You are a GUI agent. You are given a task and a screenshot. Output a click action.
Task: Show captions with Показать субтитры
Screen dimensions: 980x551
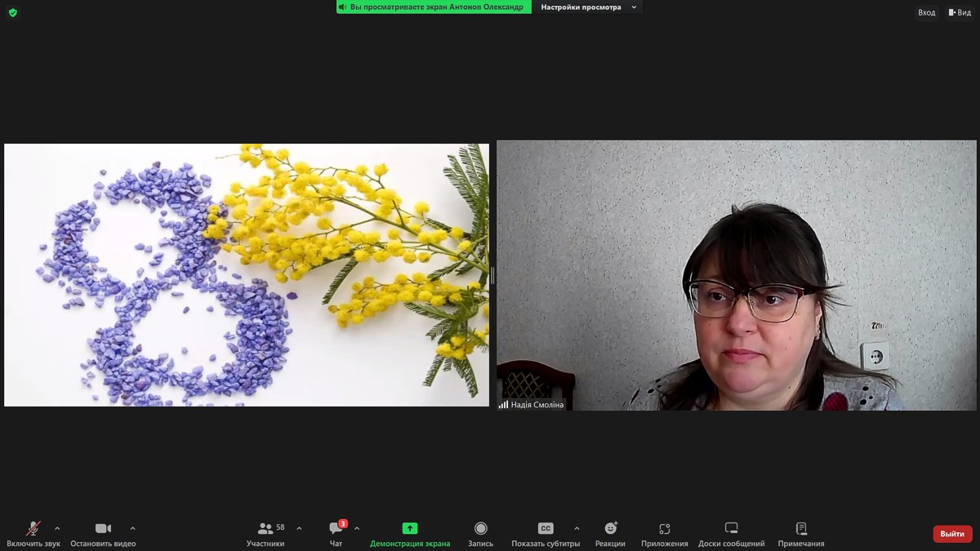click(546, 534)
